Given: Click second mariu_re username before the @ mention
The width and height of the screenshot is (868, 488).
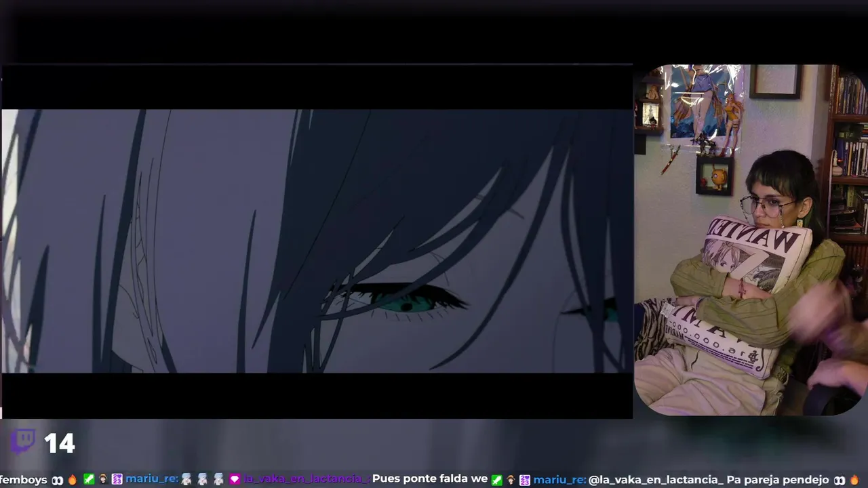Looking at the screenshot, I should (x=560, y=479).
